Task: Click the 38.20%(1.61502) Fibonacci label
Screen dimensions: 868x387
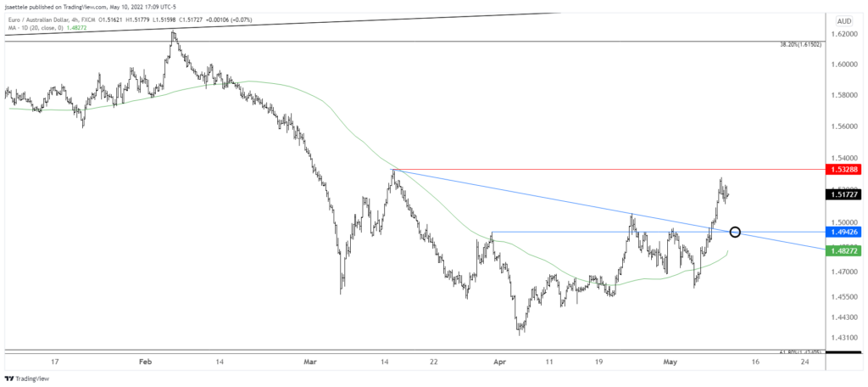Action: pos(800,45)
